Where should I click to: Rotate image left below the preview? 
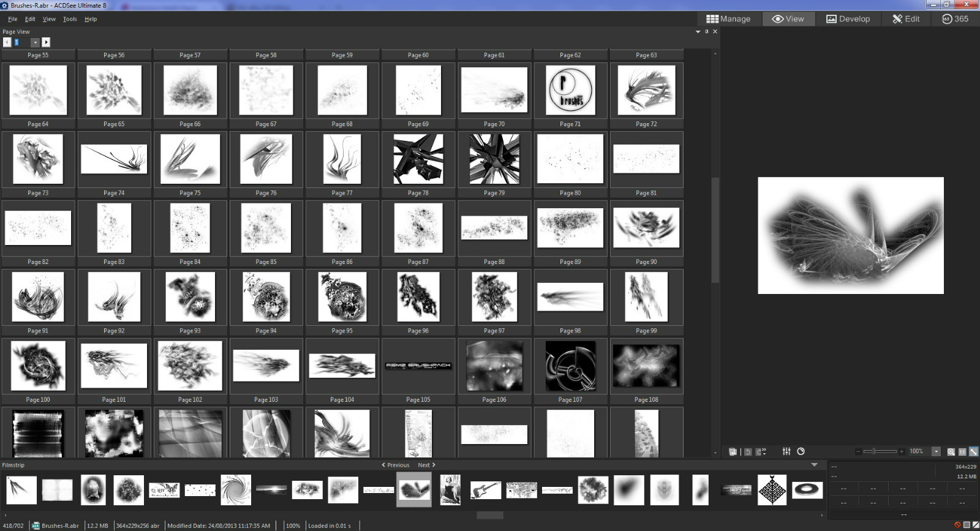click(x=748, y=451)
